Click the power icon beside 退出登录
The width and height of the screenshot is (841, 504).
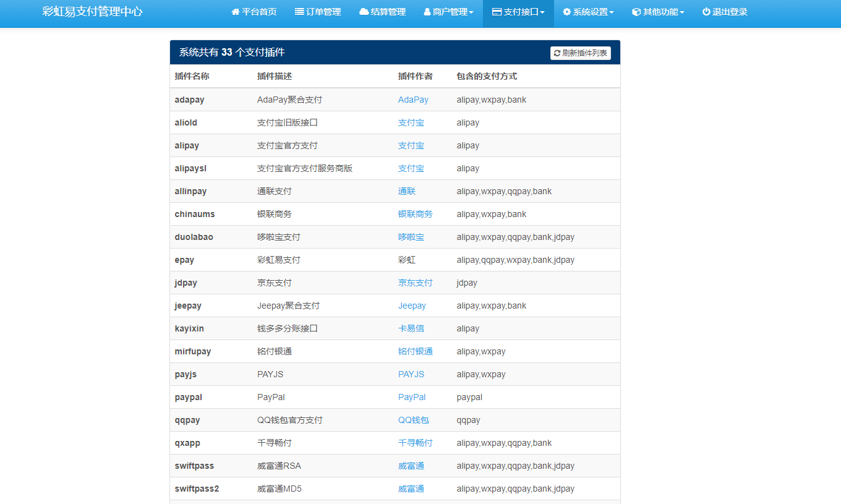pos(706,12)
